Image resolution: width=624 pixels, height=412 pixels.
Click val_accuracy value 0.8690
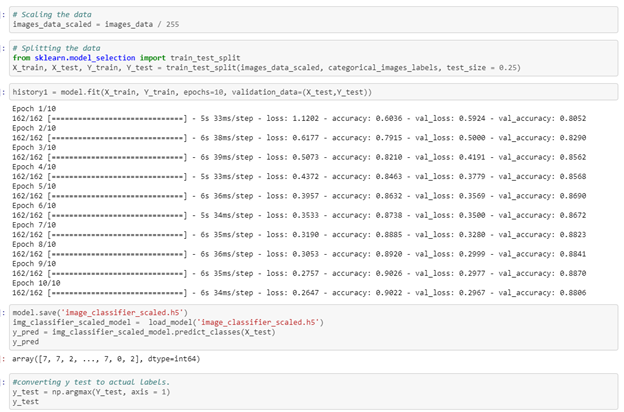[573, 196]
